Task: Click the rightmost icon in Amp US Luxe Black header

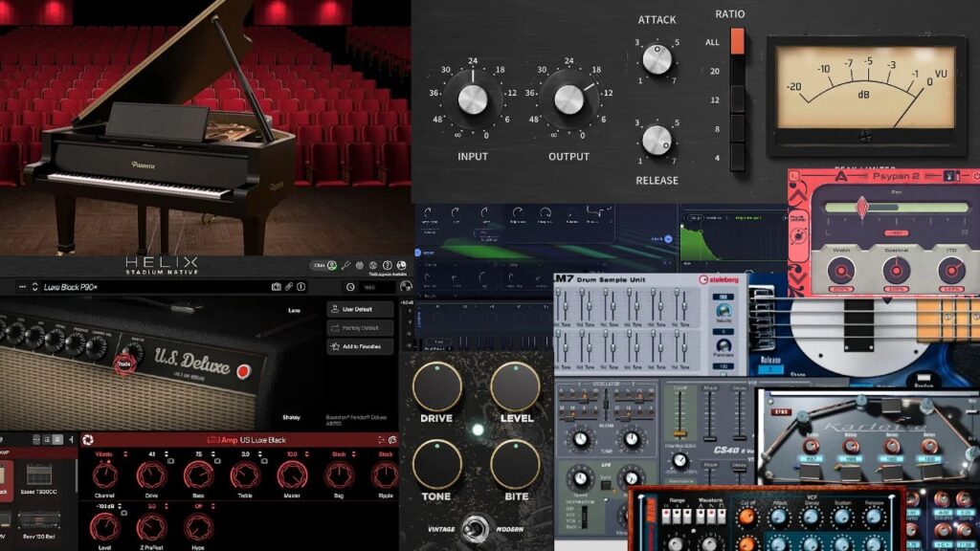Action: (392, 440)
